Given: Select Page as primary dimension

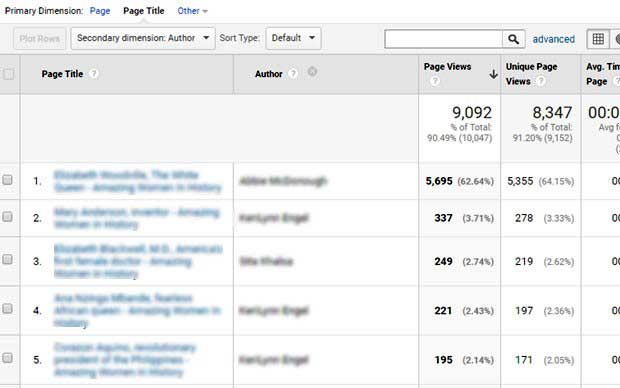Looking at the screenshot, I should coord(100,11).
